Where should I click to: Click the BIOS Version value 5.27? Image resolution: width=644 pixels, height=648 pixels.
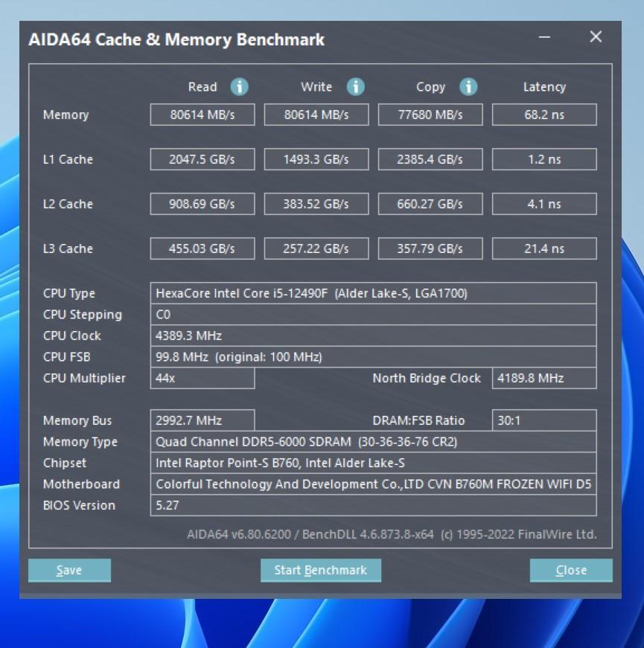[x=374, y=505]
